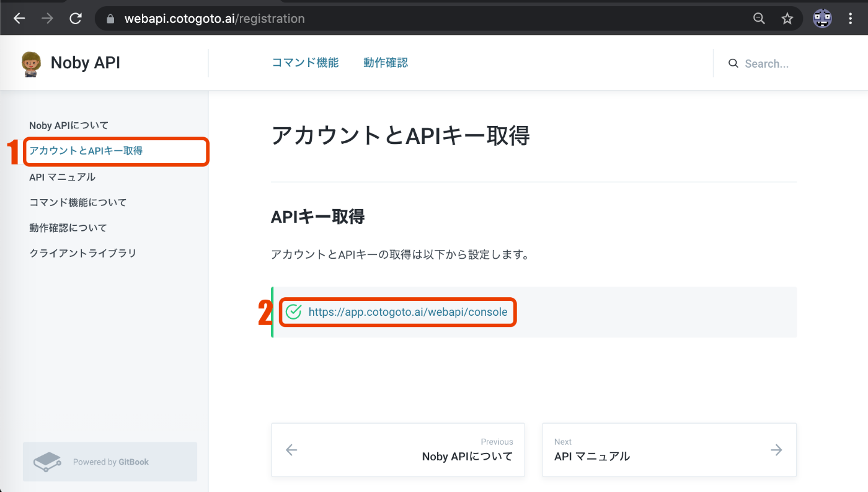Click the padlock icon in the address bar

(111, 19)
